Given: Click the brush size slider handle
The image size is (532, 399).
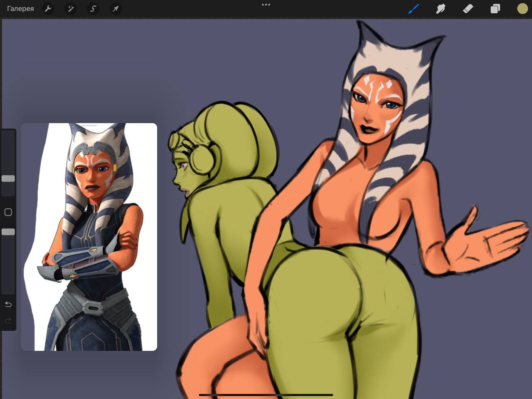Looking at the screenshot, I should pos(8,178).
